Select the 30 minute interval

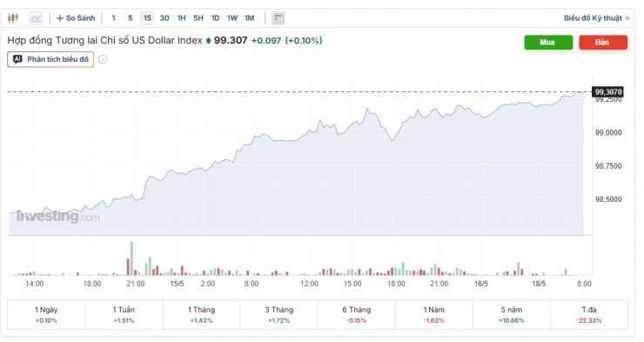(164, 18)
